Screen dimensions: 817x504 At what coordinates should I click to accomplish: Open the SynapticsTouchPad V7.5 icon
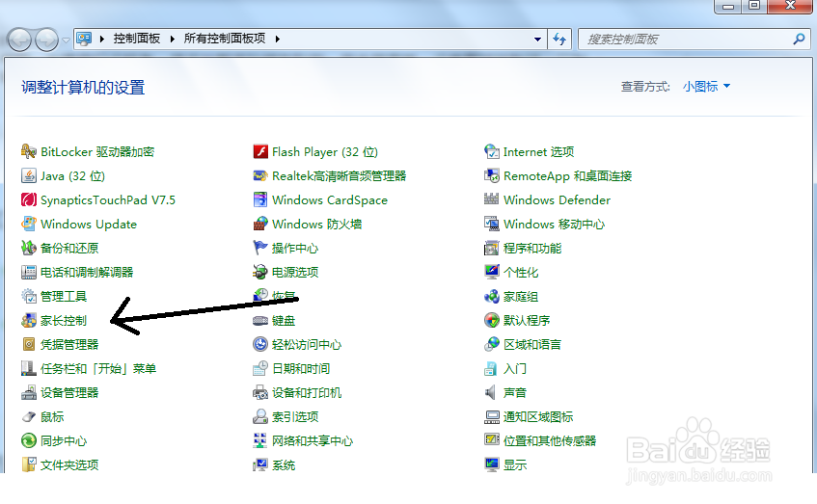pos(28,199)
